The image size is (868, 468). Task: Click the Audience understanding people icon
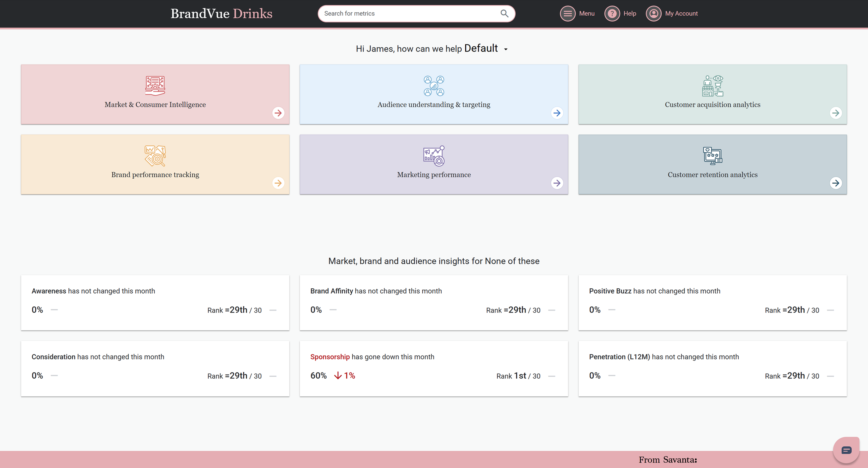[x=434, y=86]
